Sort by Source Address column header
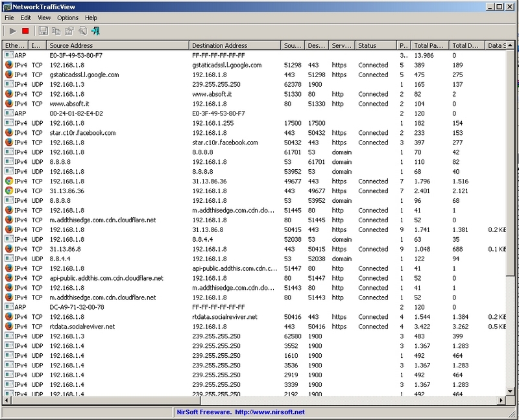 coord(117,45)
